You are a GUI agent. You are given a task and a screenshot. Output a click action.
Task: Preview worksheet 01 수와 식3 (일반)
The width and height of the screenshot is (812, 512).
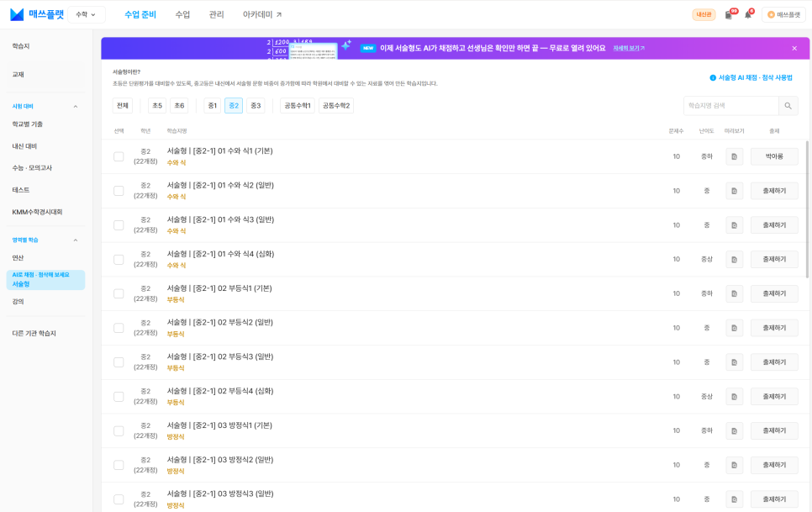point(735,225)
